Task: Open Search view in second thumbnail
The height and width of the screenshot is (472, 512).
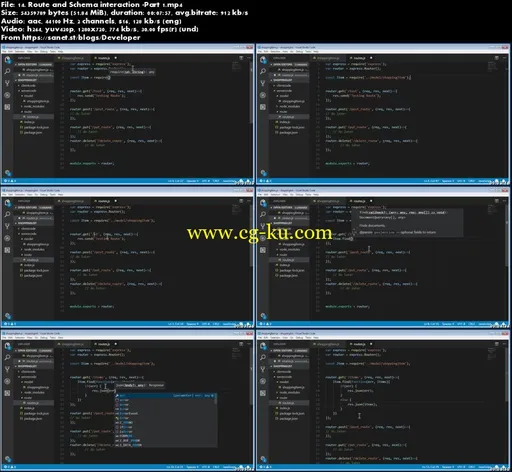Action: [x=263, y=71]
